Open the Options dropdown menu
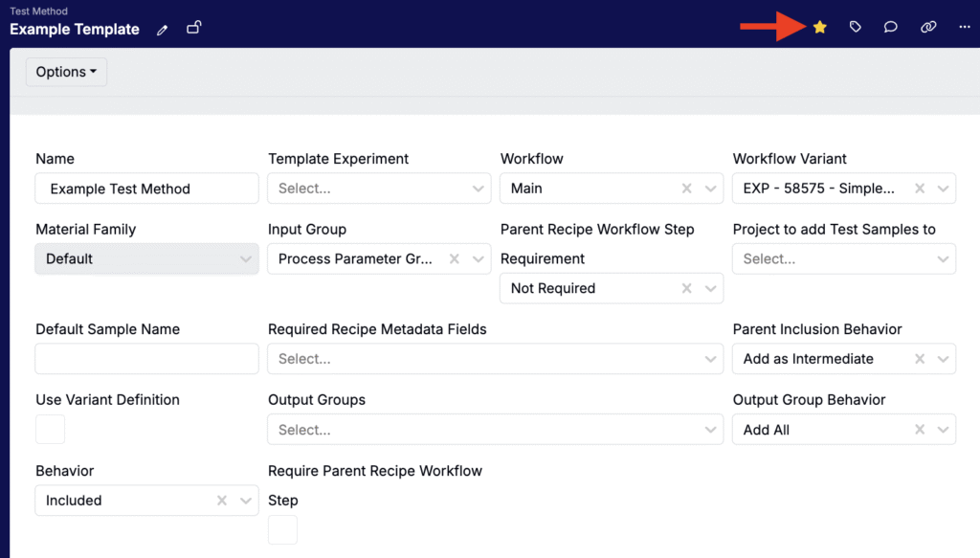 pyautogui.click(x=66, y=72)
